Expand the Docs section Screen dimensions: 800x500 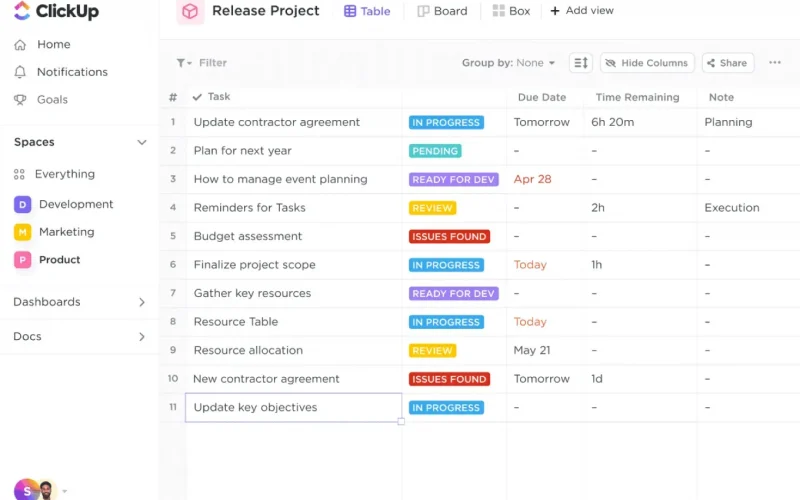pyautogui.click(x=142, y=337)
